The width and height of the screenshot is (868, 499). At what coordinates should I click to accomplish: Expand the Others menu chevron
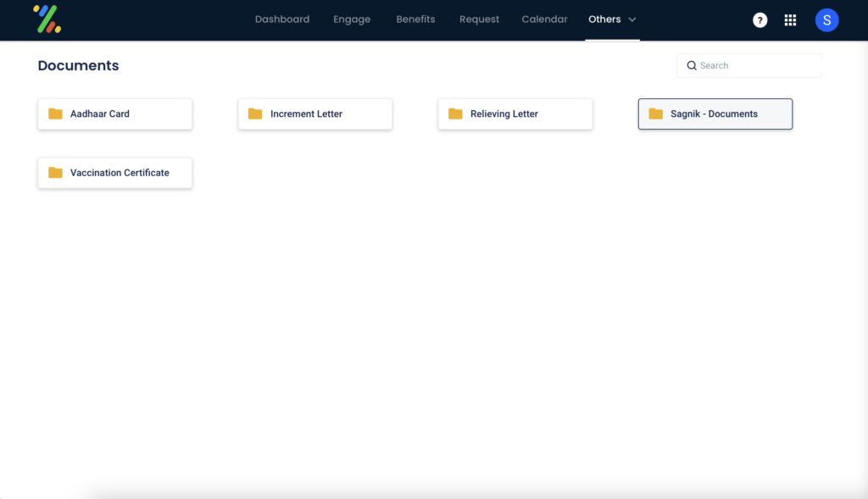[x=632, y=19]
